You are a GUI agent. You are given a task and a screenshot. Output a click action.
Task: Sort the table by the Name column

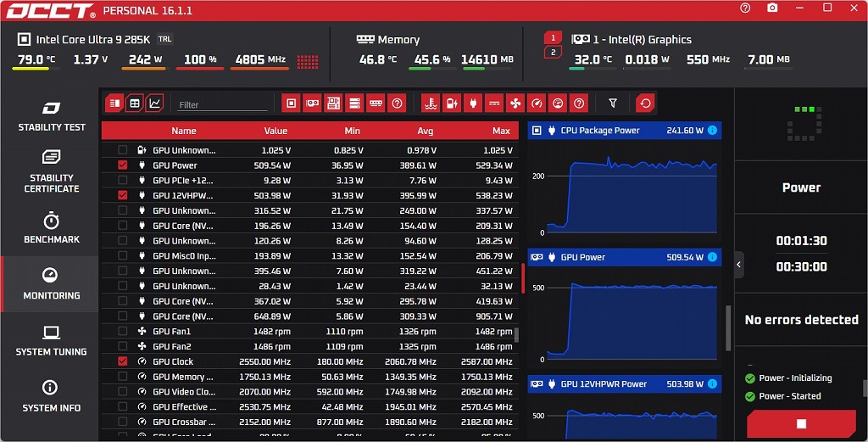pyautogui.click(x=184, y=131)
